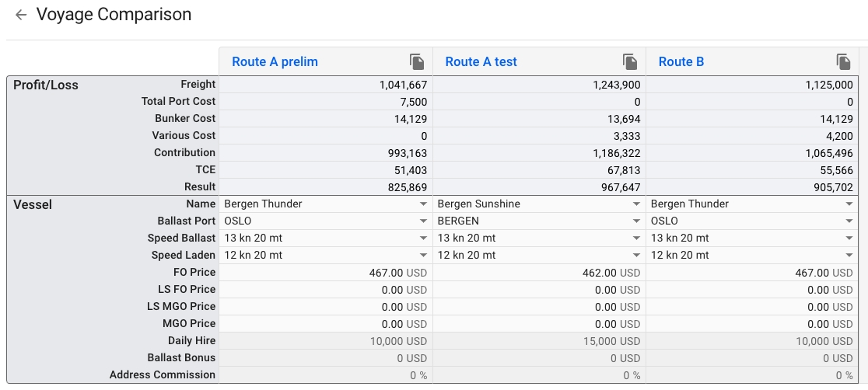This screenshot has width=868, height=390.
Task: Click Route A test MGO Price field
Action: pyautogui.click(x=538, y=324)
